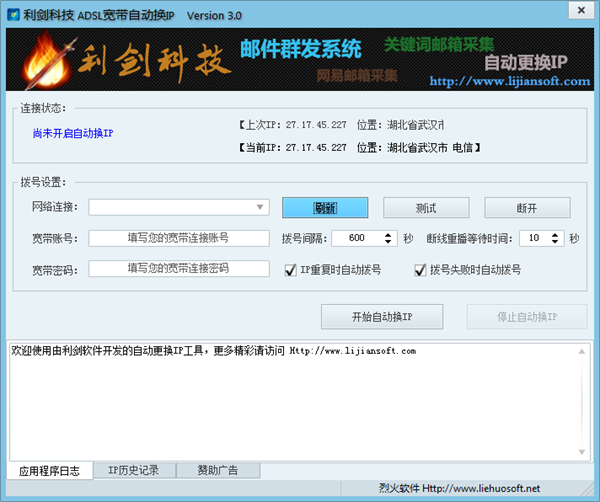Click 邮件群发系统 banner text

pyautogui.click(x=301, y=49)
